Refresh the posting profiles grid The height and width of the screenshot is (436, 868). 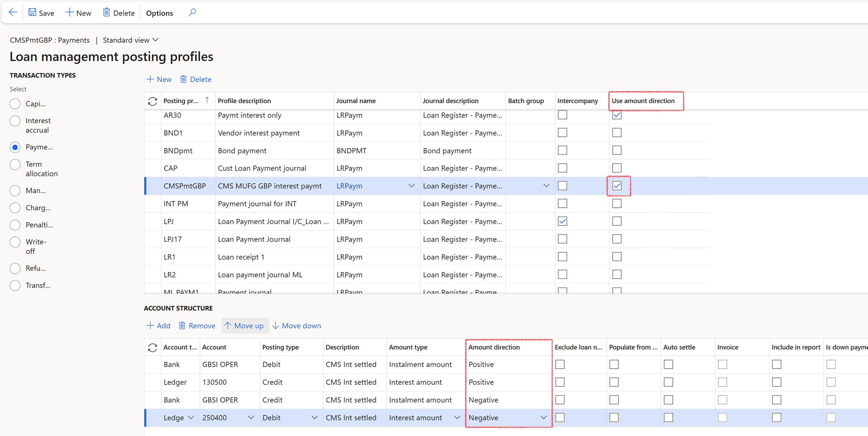152,101
